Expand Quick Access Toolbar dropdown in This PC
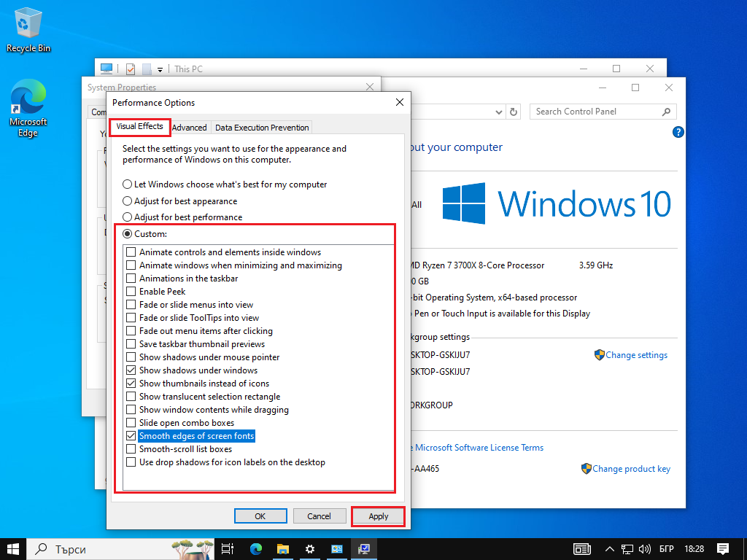The height and width of the screenshot is (560, 747). click(x=160, y=69)
